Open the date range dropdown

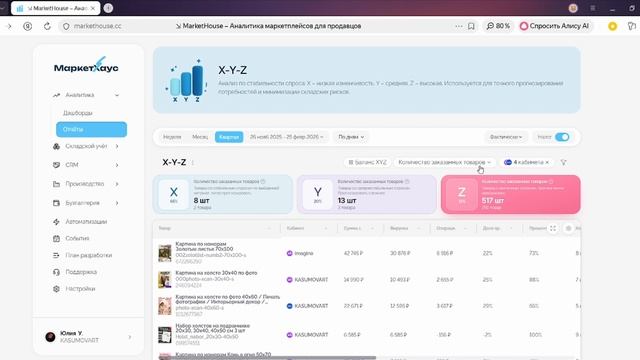tap(287, 137)
